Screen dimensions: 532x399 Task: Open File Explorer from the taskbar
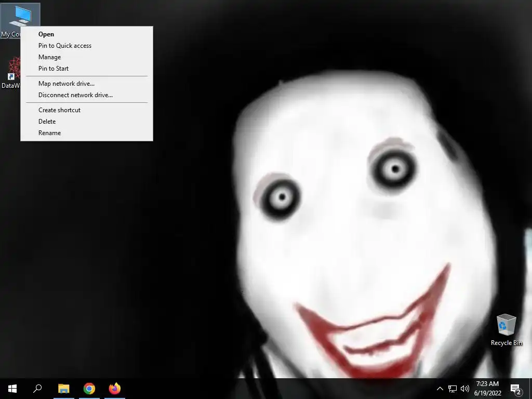(x=64, y=389)
